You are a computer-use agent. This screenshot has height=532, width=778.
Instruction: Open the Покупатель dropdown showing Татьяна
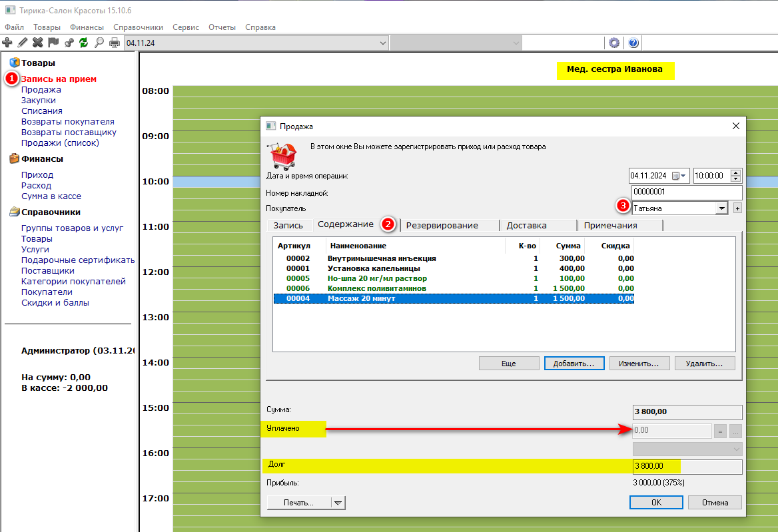click(x=722, y=208)
